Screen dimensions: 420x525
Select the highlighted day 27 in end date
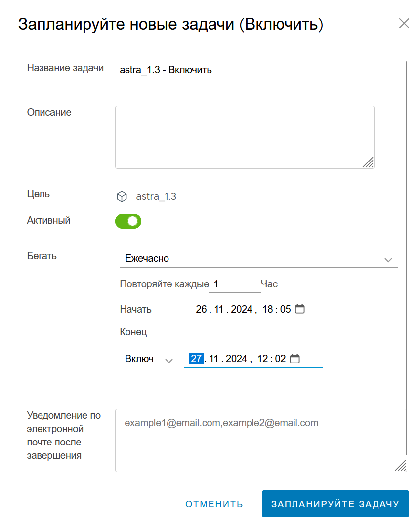(196, 359)
